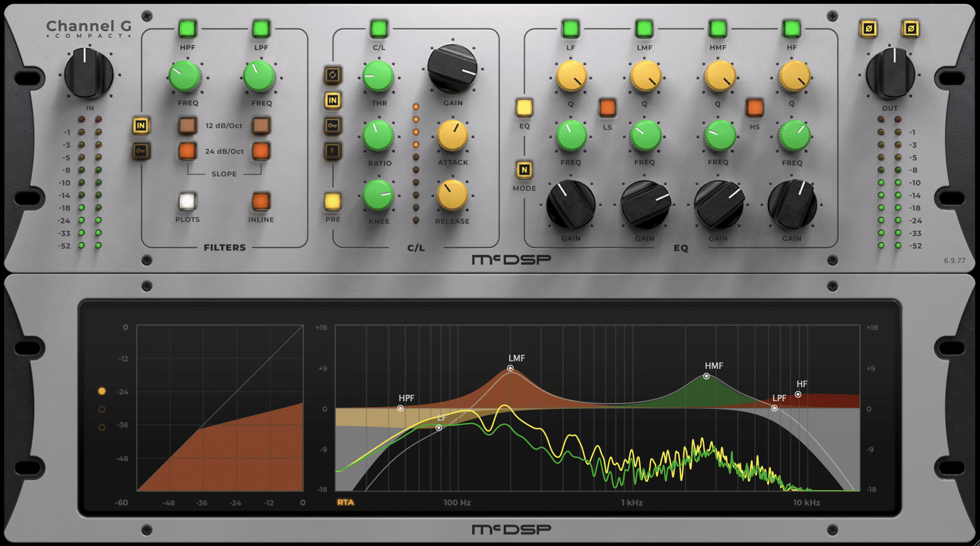The width and height of the screenshot is (980, 546).
Task: Click the N button above MODE
Action: point(524,170)
